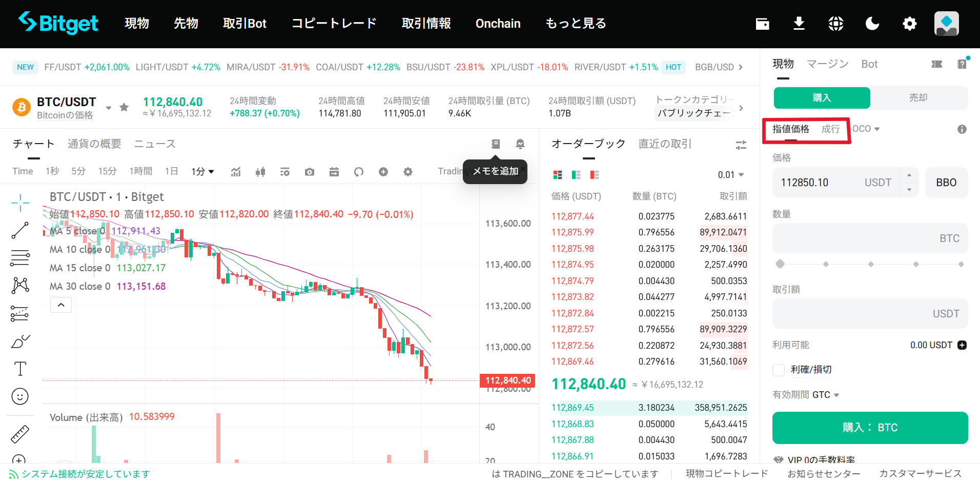Select the trend line drawing tool
This screenshot has width=980, height=482.
(x=20, y=230)
